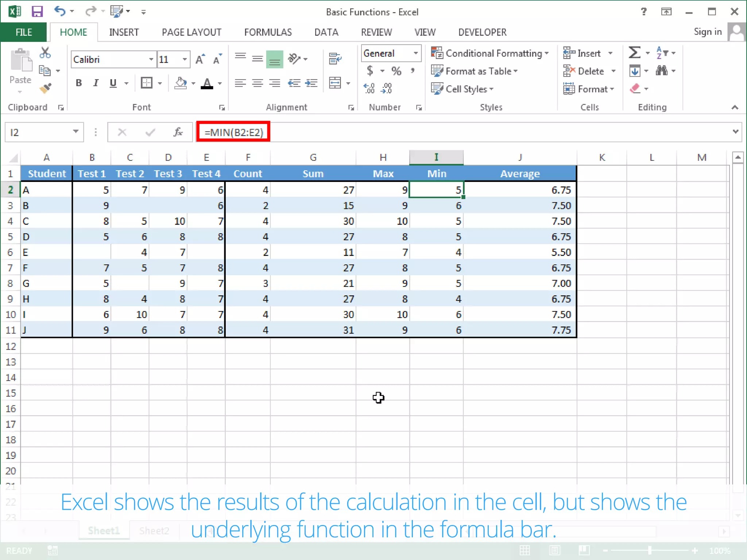Screen dimensions: 747x560
Task: Click the Undo arrow icon
Action: coord(60,11)
